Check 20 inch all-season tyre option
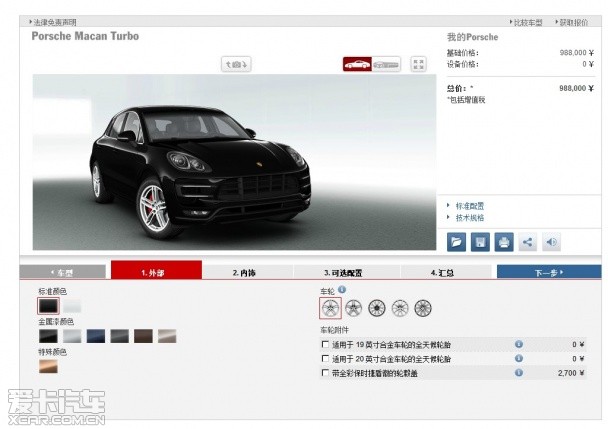Viewport: 608px width, 429px height. [325, 358]
